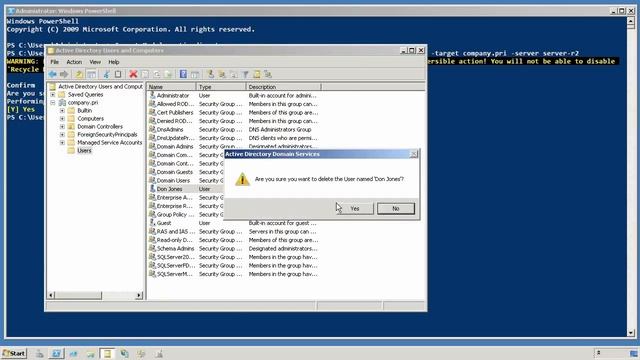Expand the Computers container
The image size is (640, 360).
tap(62, 118)
